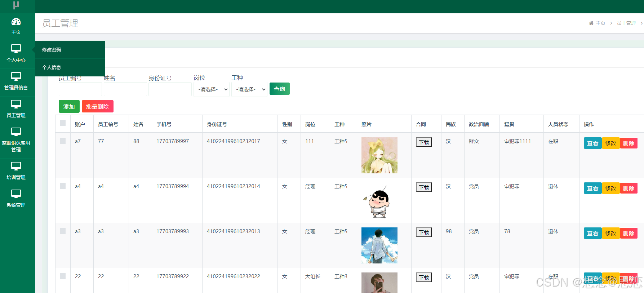Screen dimensions: 644x293
Task: Download contract for employee 22
Action: (x=424, y=278)
